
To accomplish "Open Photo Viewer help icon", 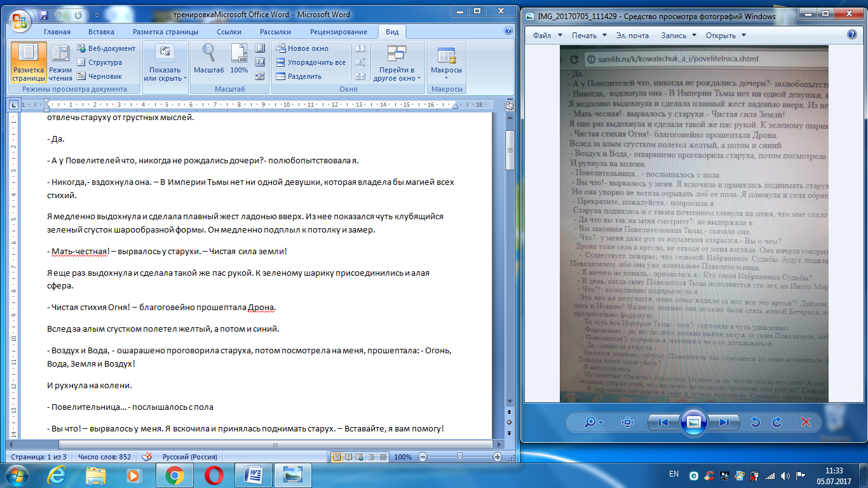I will 851,35.
